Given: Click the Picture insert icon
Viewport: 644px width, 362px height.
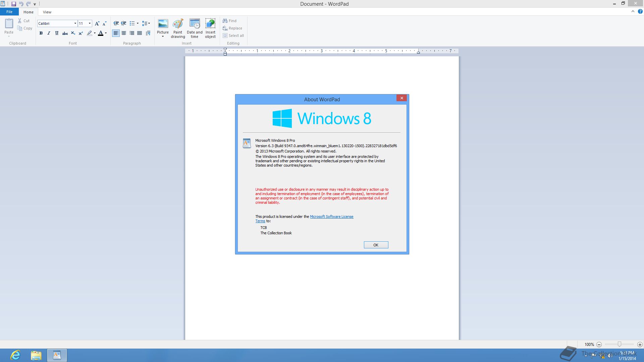Looking at the screenshot, I should pyautogui.click(x=163, y=24).
